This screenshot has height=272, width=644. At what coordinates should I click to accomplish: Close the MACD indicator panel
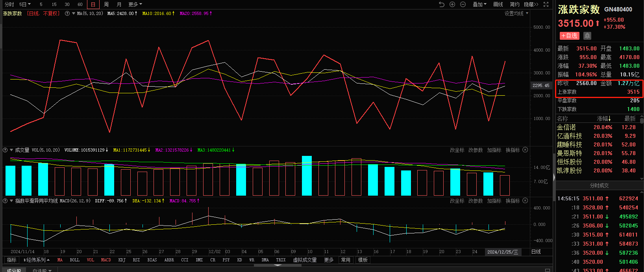click(525, 201)
